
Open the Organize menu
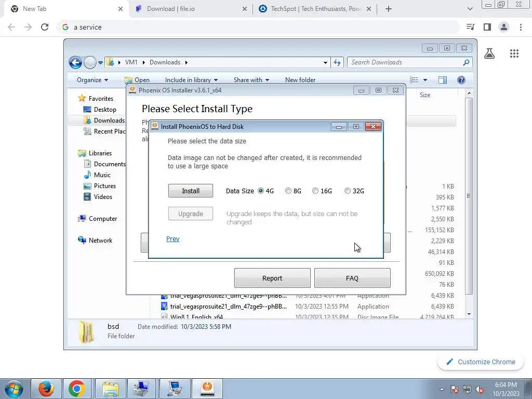[x=92, y=80]
